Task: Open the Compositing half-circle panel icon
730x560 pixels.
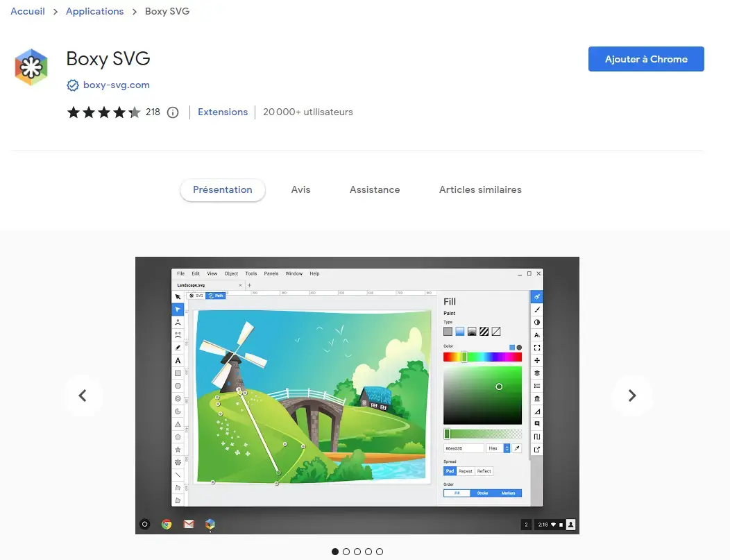Action: tap(537, 322)
